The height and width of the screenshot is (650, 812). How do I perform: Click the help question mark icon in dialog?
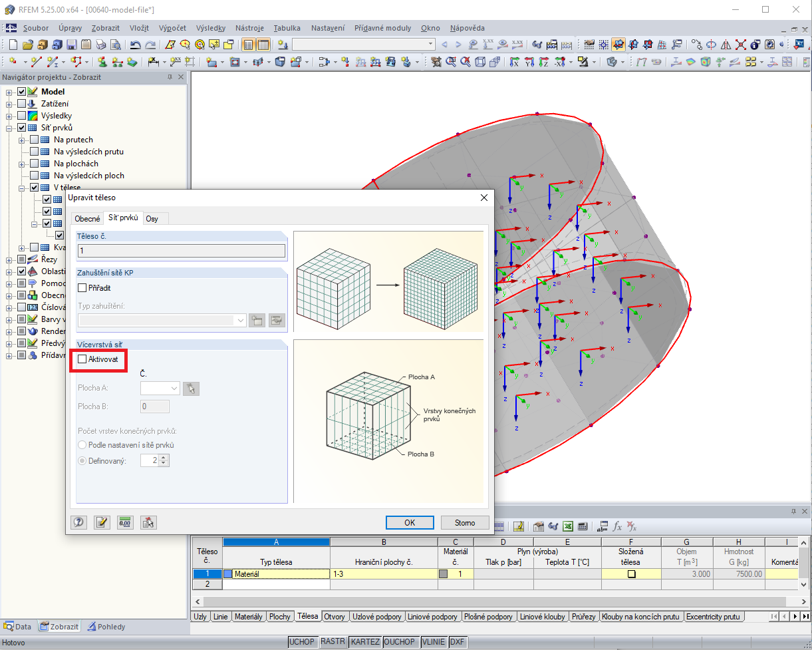click(x=78, y=522)
